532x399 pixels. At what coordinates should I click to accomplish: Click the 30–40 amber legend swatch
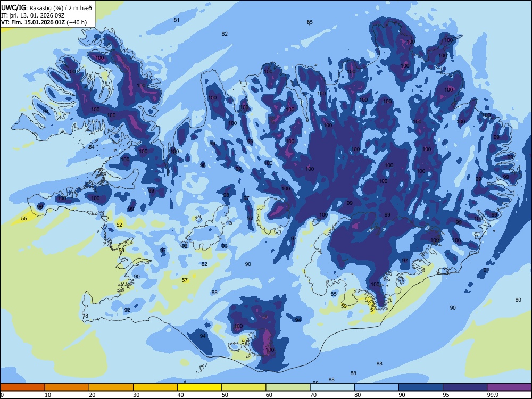[x=155, y=387]
